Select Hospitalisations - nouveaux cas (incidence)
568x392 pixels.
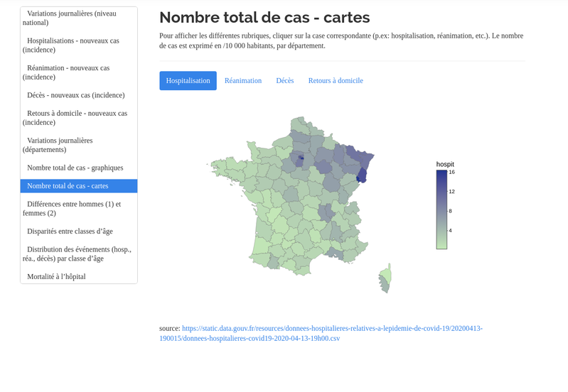coord(78,45)
